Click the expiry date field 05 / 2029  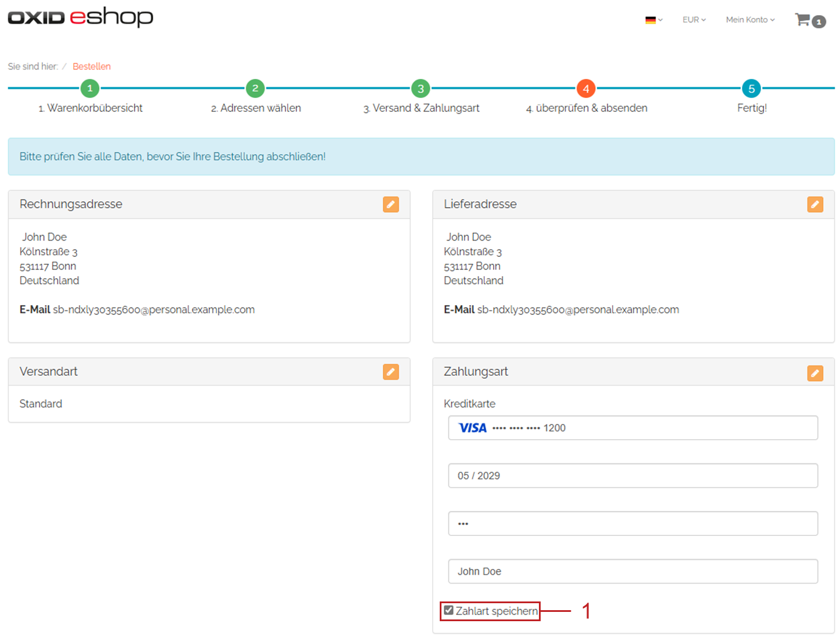[x=632, y=476]
